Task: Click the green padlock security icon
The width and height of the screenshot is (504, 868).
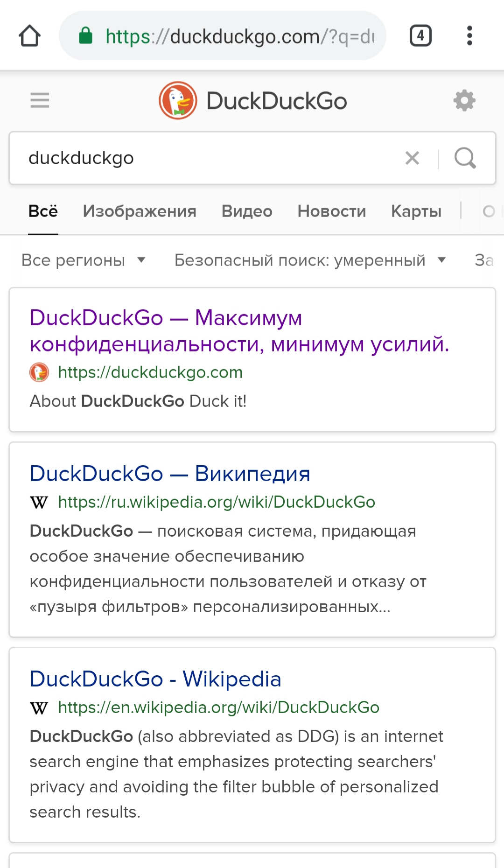Action: (x=85, y=35)
